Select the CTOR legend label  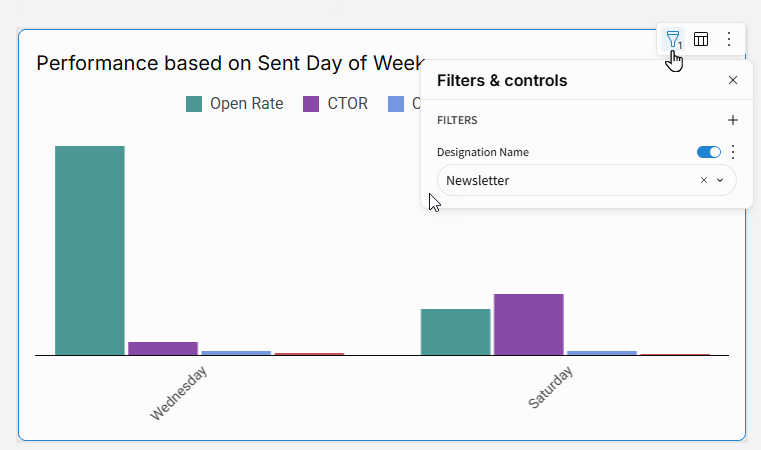point(348,104)
